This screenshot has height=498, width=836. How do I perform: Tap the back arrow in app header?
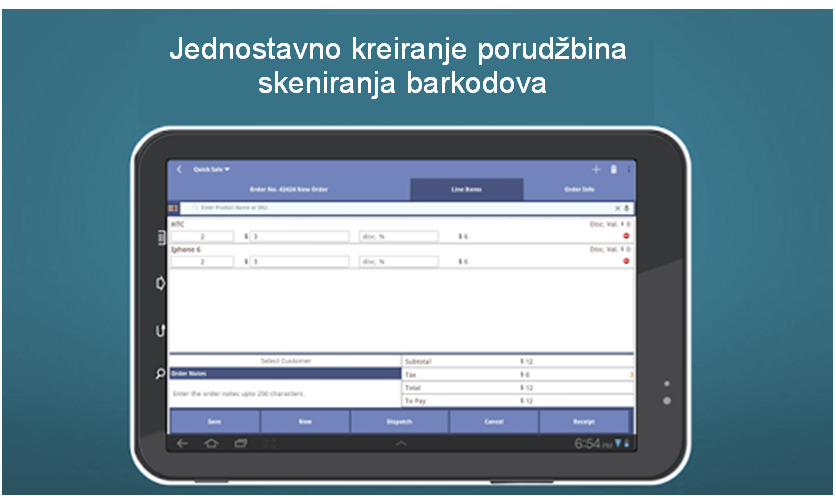pos(179,169)
